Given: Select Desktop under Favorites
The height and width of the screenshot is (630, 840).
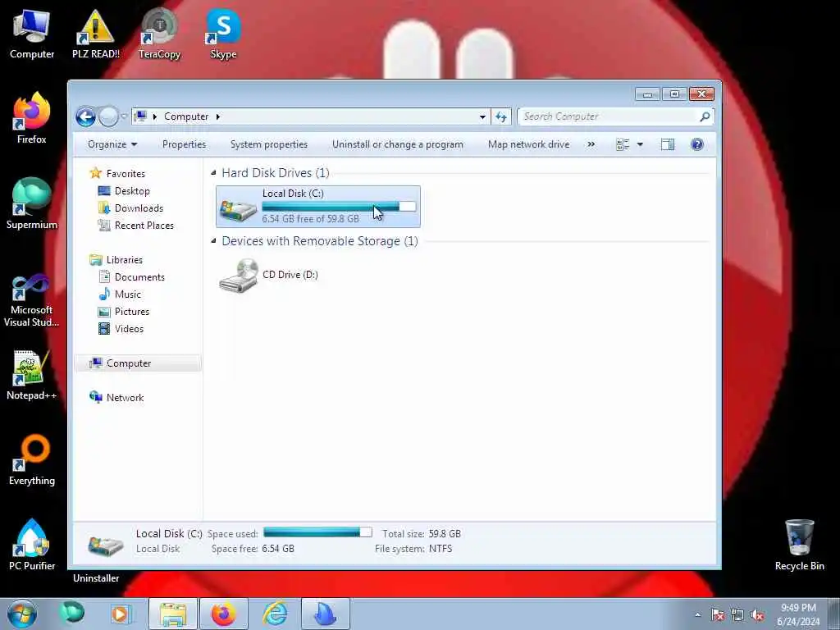Looking at the screenshot, I should [x=132, y=190].
